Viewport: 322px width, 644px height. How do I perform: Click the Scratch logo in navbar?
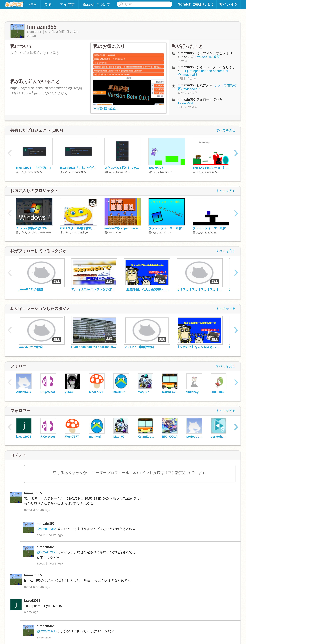click(14, 4)
